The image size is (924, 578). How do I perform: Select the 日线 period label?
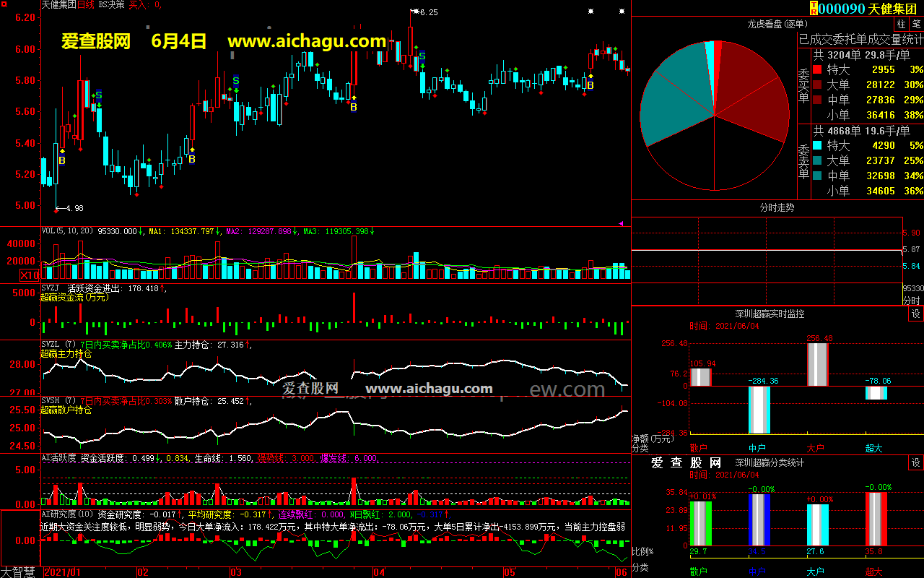point(86,4)
